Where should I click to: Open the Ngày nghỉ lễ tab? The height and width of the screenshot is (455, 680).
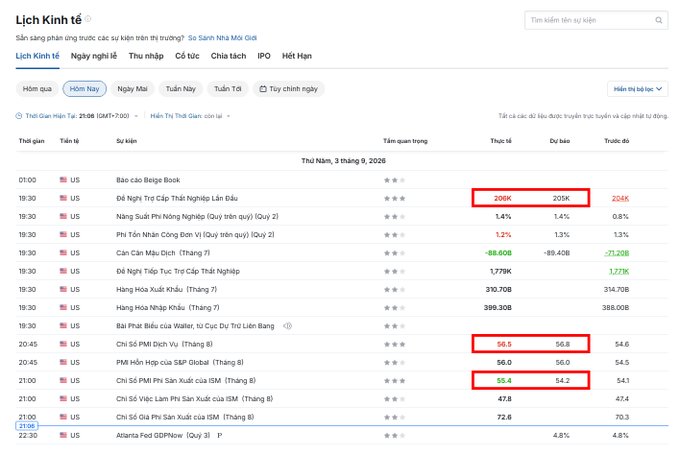click(x=94, y=56)
